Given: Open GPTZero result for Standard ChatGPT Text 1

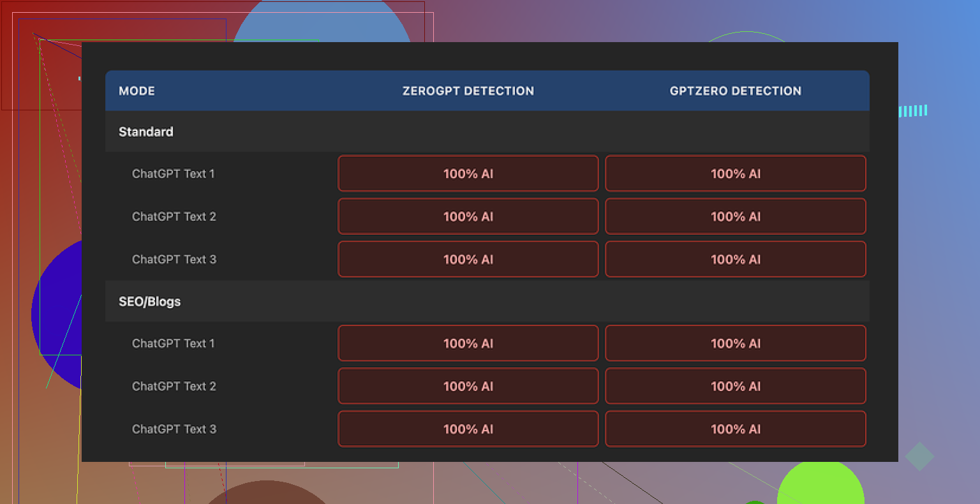Looking at the screenshot, I should (x=735, y=174).
